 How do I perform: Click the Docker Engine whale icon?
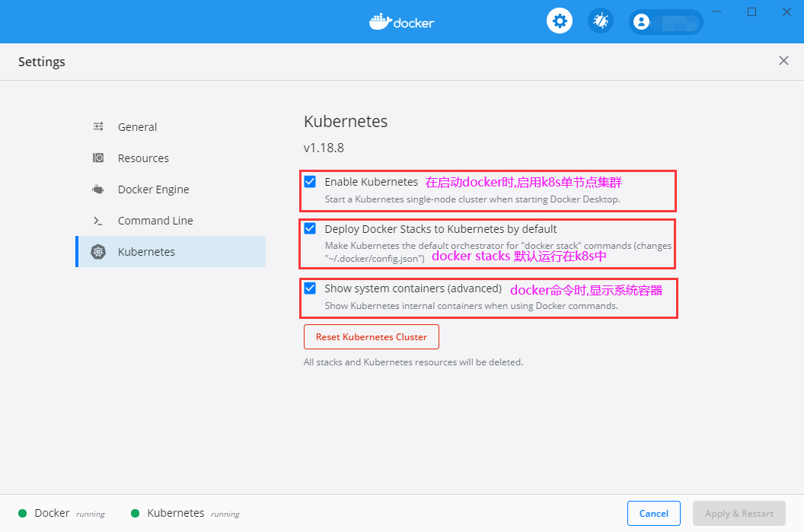[x=98, y=189]
